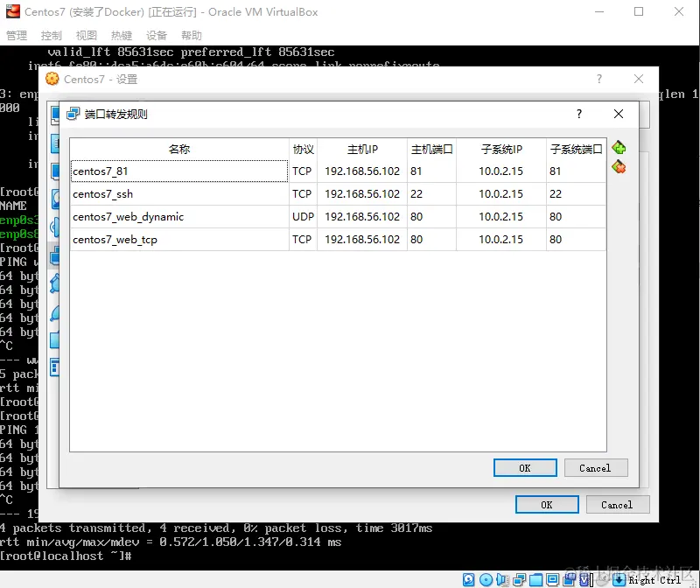The width and height of the screenshot is (700, 588).
Task: Click guest IP 10.0.2.15 in centos7_web_tcp row
Action: [x=500, y=240]
